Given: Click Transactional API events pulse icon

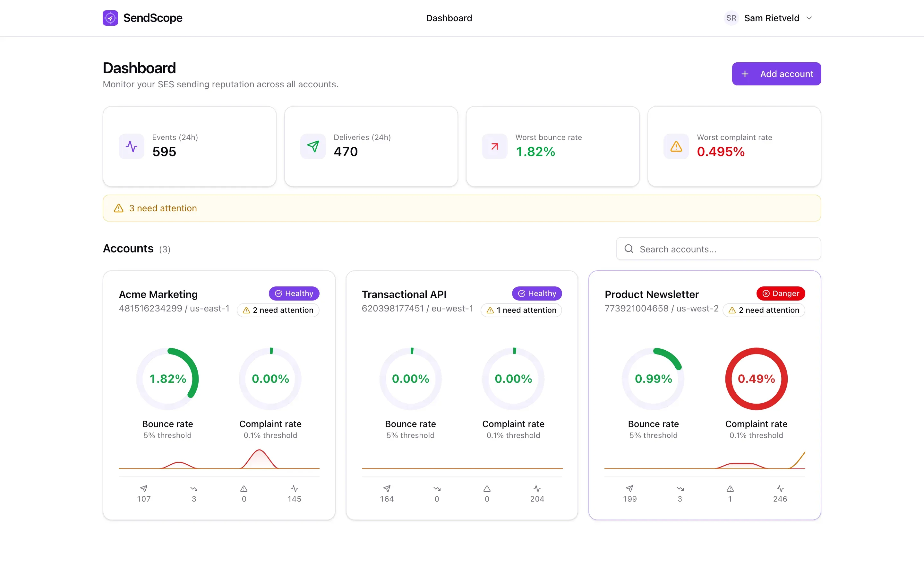Looking at the screenshot, I should 537,488.
